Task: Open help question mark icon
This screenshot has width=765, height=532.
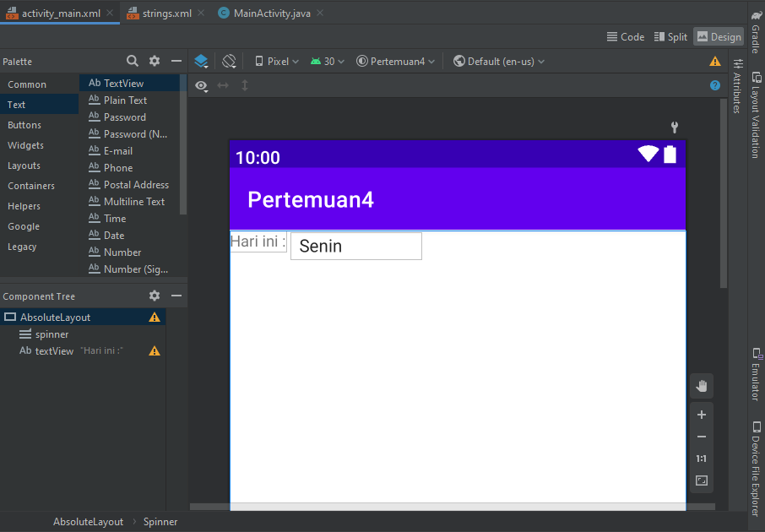Action: point(714,85)
